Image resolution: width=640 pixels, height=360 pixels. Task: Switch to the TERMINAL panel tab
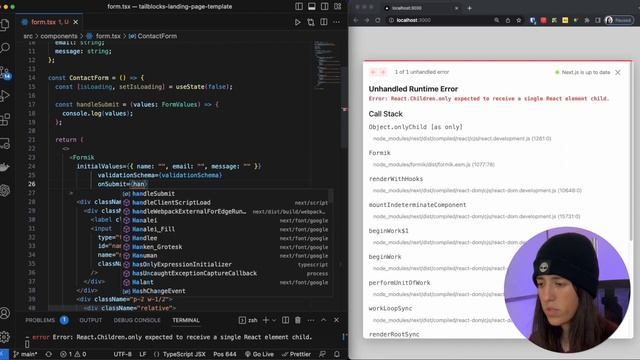point(186,320)
